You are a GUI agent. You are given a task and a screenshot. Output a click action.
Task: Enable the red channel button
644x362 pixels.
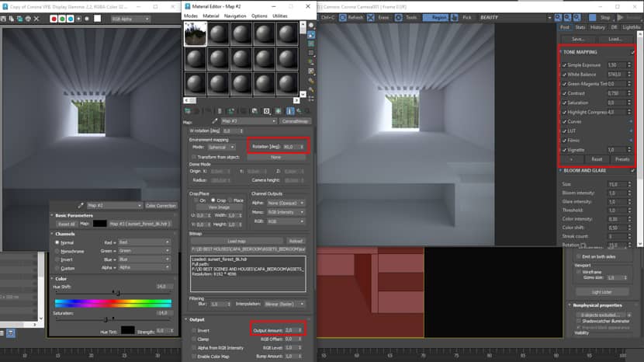pyautogui.click(x=54, y=19)
